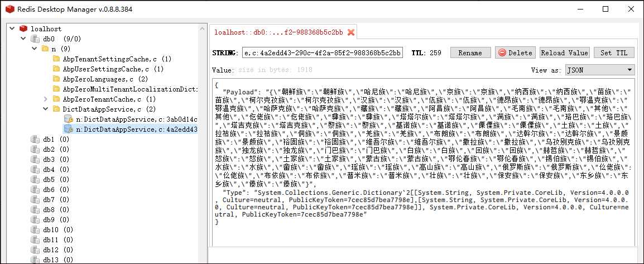Image resolution: width=644 pixels, height=264 pixels.
Task: Open the View as JSON dropdown
Action: click(x=600, y=70)
